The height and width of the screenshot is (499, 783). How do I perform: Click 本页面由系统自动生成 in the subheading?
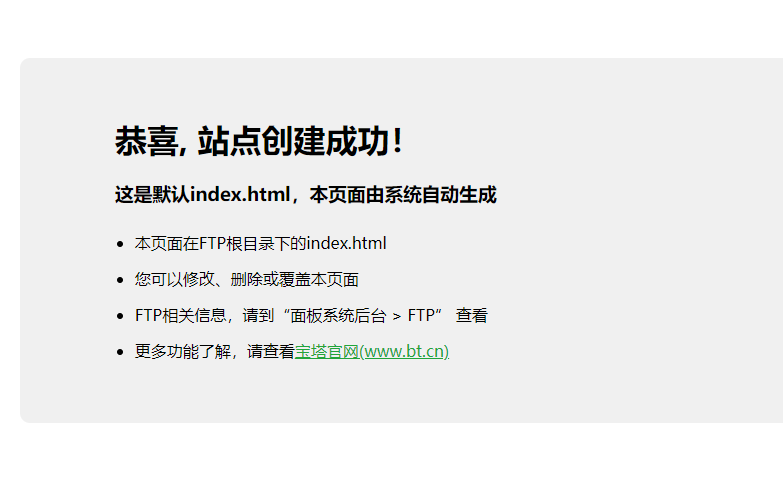point(403,195)
